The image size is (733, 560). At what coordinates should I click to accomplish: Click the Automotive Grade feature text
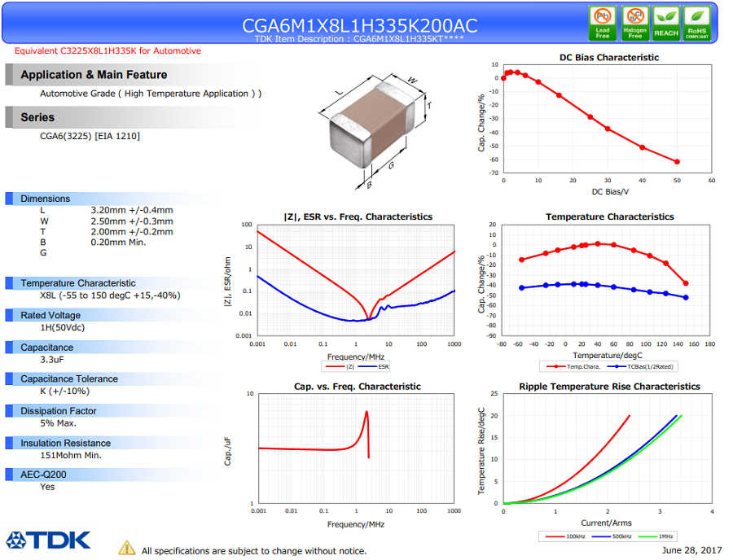[151, 94]
